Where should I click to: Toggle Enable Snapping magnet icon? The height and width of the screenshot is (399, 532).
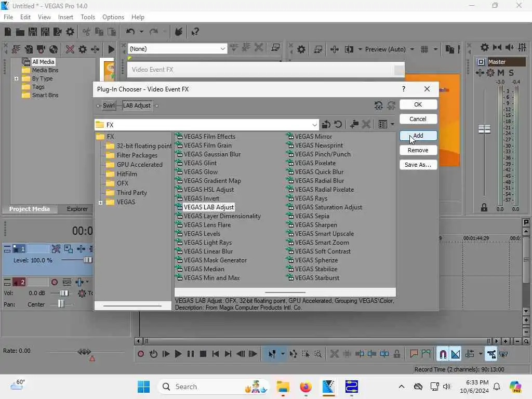click(443, 354)
